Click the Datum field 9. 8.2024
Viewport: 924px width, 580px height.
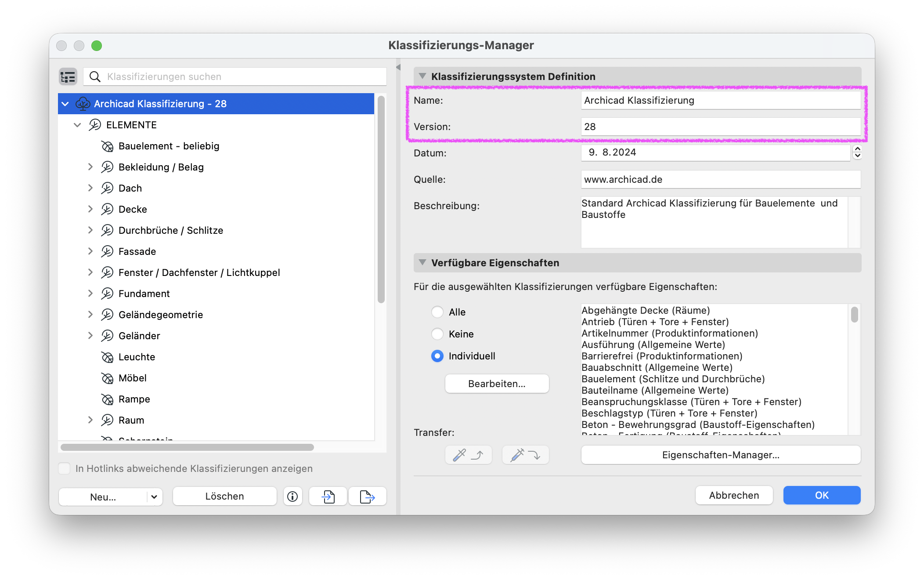click(x=716, y=152)
